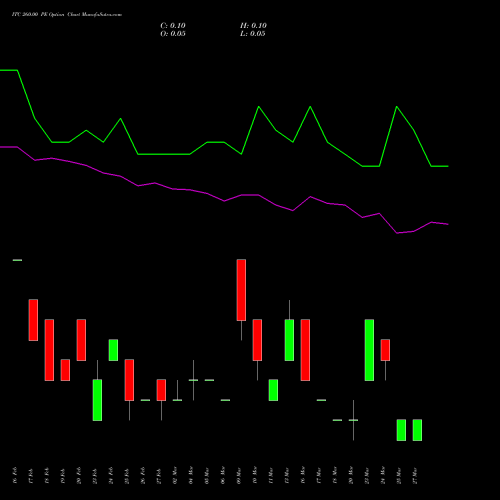
Task: Click the '16 Mar' date label
Action: 303,475
